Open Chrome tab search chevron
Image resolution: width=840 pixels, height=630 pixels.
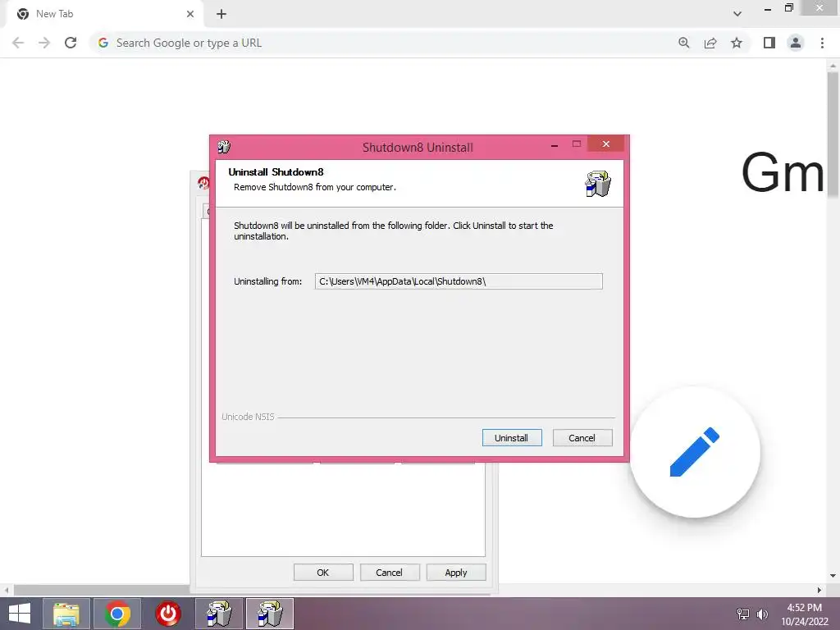737,14
